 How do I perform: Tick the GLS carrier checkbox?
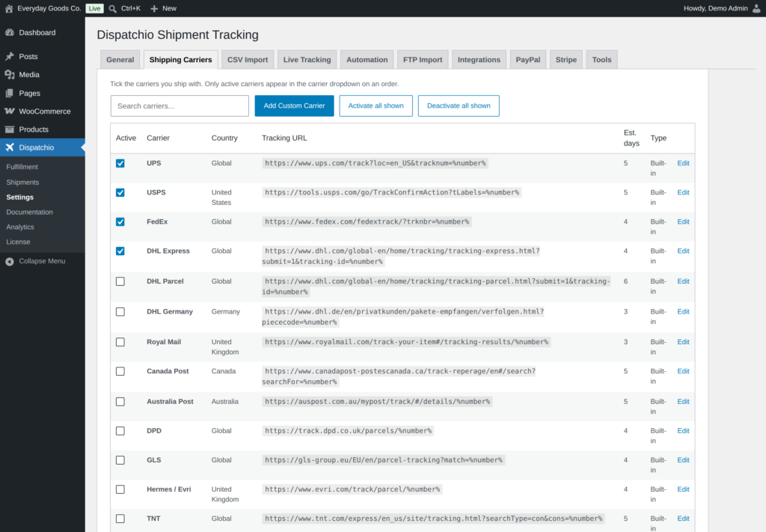[120, 460]
